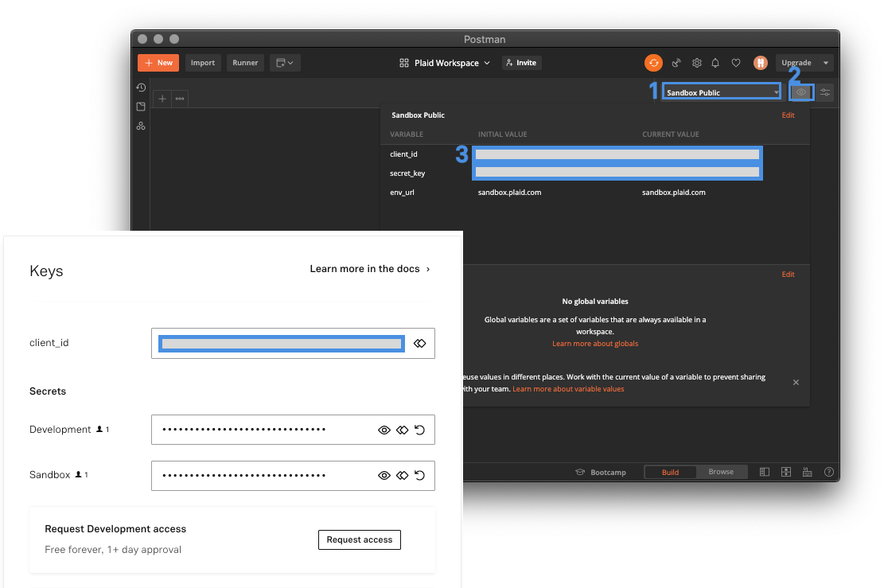This screenshot has height=588, width=884.
Task: Copy the Sandbox secret
Action: tap(402, 475)
